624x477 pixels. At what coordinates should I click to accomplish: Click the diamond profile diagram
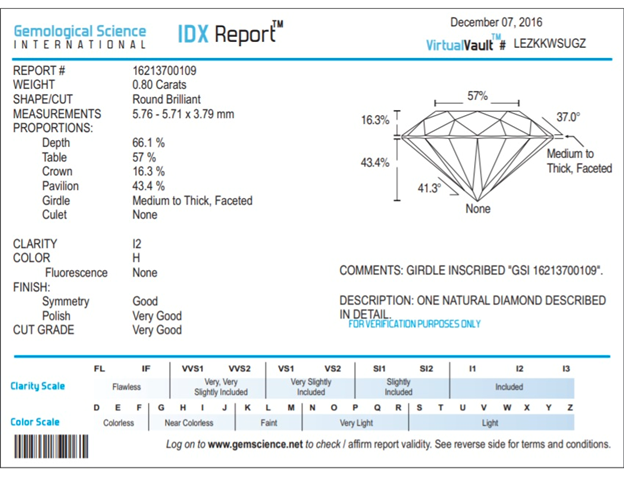(477, 155)
